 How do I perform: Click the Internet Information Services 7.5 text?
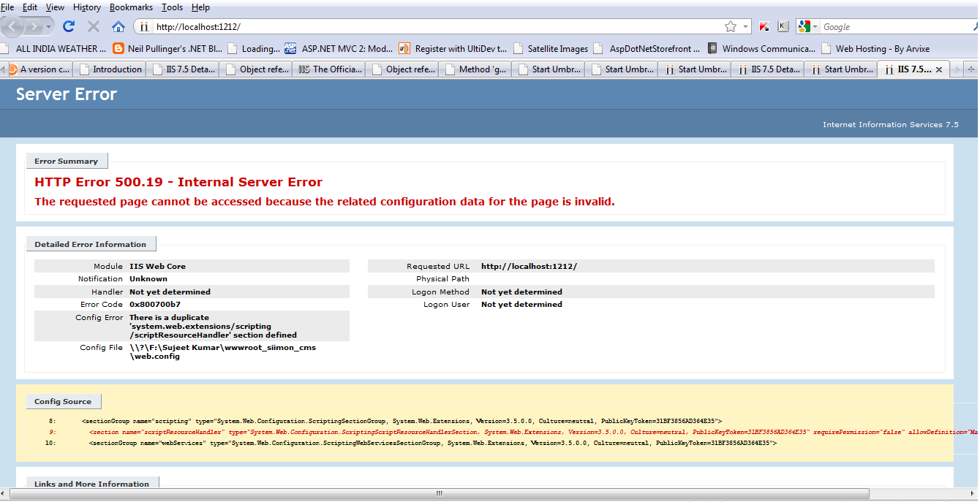890,125
